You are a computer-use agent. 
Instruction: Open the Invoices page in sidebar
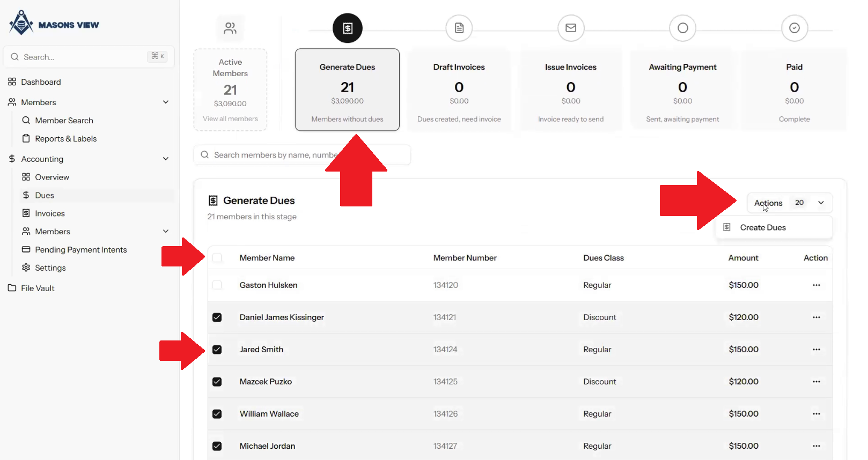[50, 213]
